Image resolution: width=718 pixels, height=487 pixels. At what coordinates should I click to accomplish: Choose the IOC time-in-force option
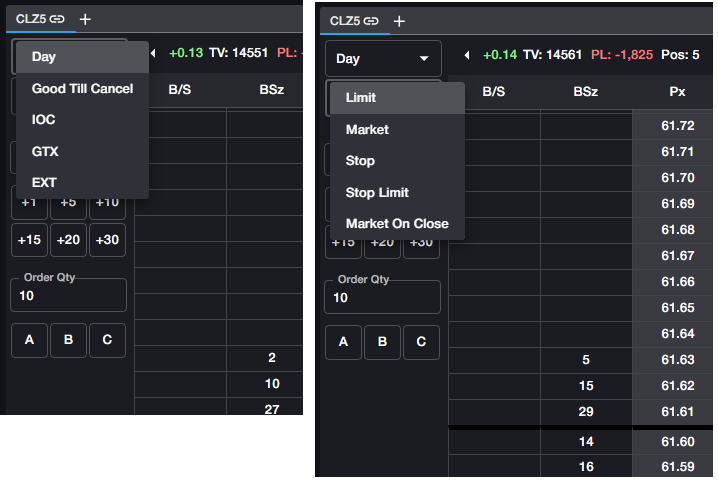tap(44, 120)
